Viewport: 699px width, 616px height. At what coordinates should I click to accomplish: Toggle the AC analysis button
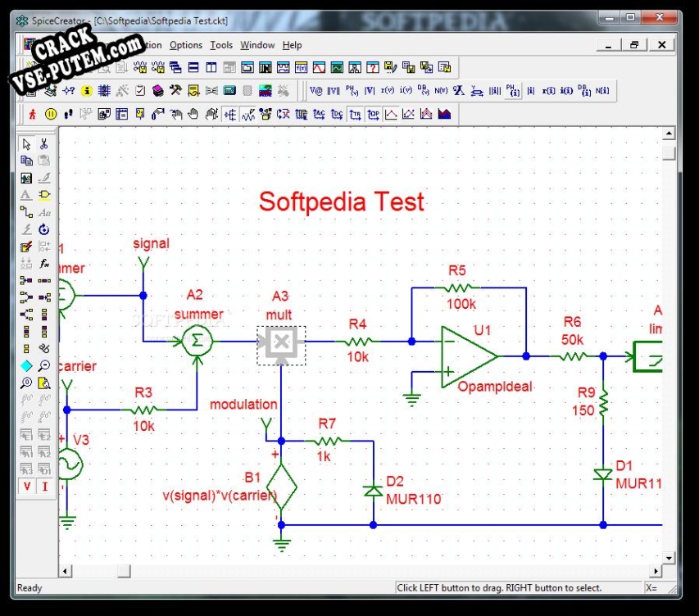[319, 114]
